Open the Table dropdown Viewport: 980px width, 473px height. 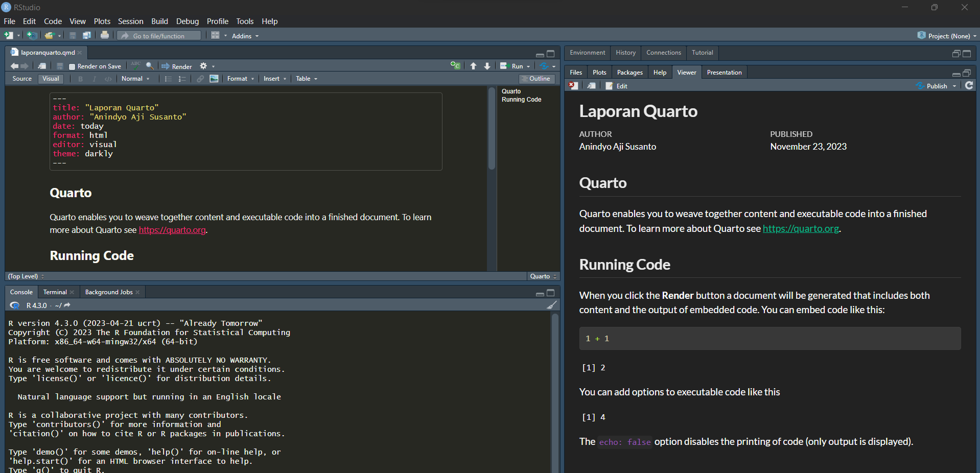(x=307, y=79)
